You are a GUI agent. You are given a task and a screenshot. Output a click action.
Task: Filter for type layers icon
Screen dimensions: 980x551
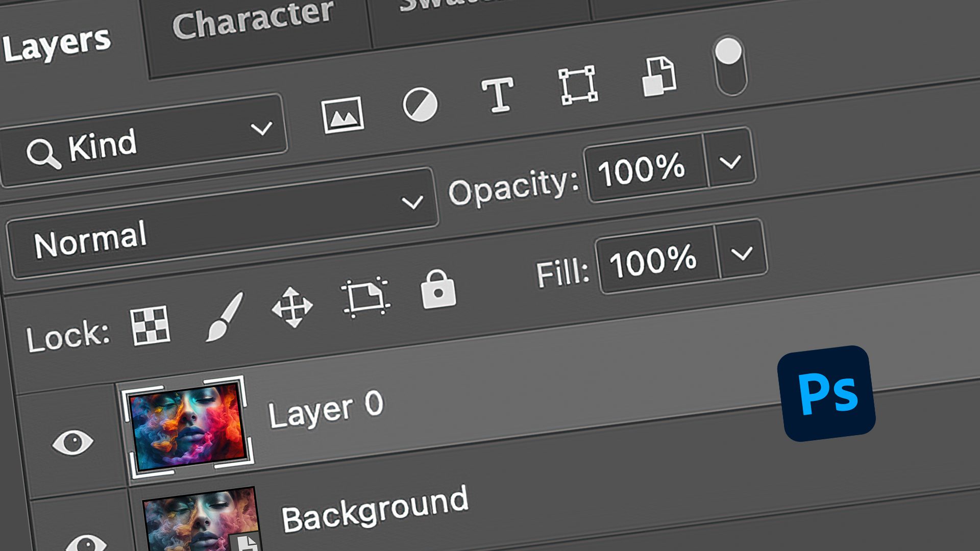pos(498,94)
